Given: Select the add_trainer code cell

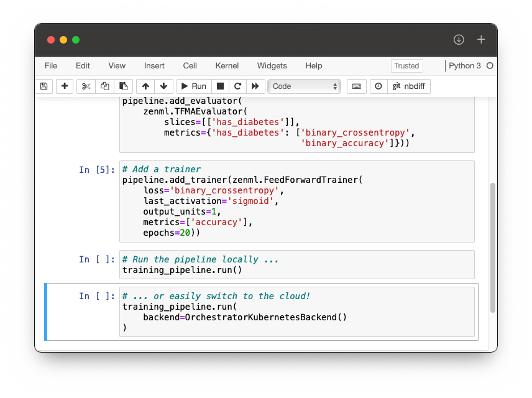Looking at the screenshot, I should tap(297, 201).
